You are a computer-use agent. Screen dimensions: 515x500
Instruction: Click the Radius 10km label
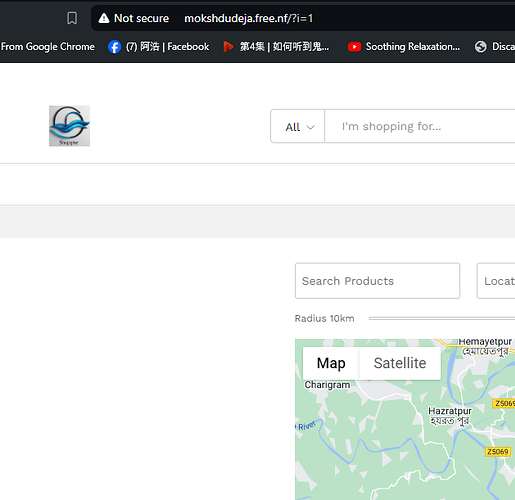pyautogui.click(x=324, y=318)
